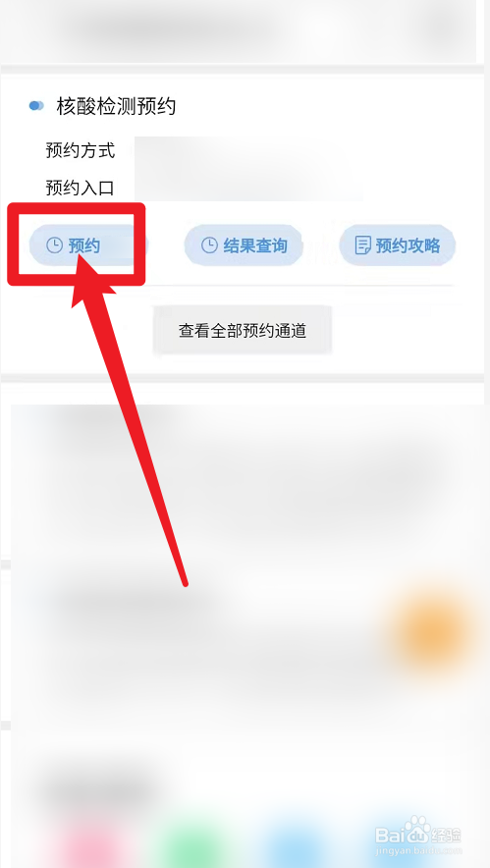
Task: Click the clock icon beside 结果查询
Action: (209, 245)
